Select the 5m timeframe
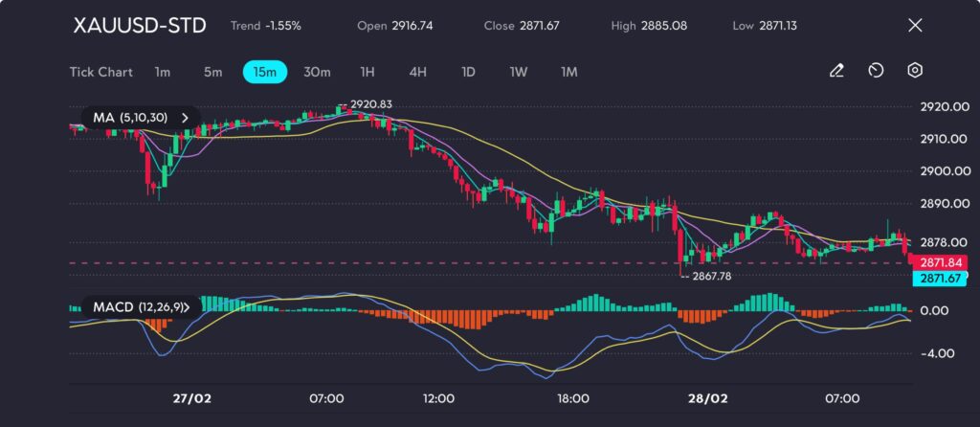The image size is (980, 427). click(x=212, y=71)
